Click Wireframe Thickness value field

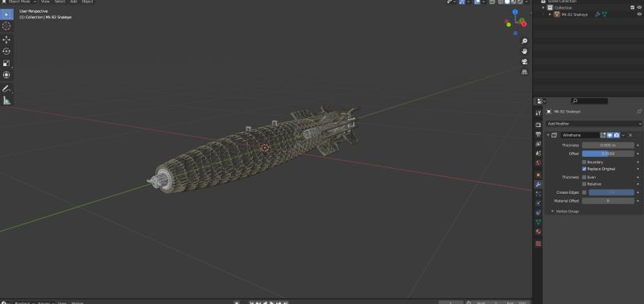click(x=608, y=146)
